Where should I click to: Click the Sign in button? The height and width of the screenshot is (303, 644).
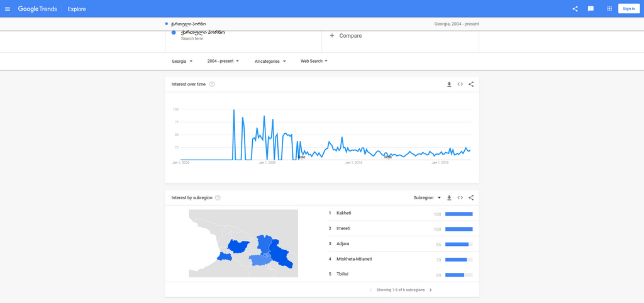pyautogui.click(x=629, y=9)
